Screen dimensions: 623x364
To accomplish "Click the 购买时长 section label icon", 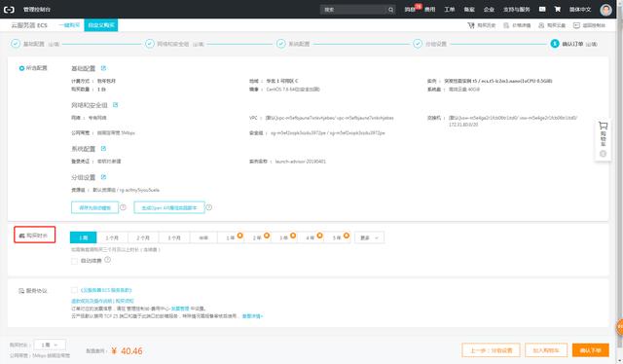I will click(x=21, y=236).
